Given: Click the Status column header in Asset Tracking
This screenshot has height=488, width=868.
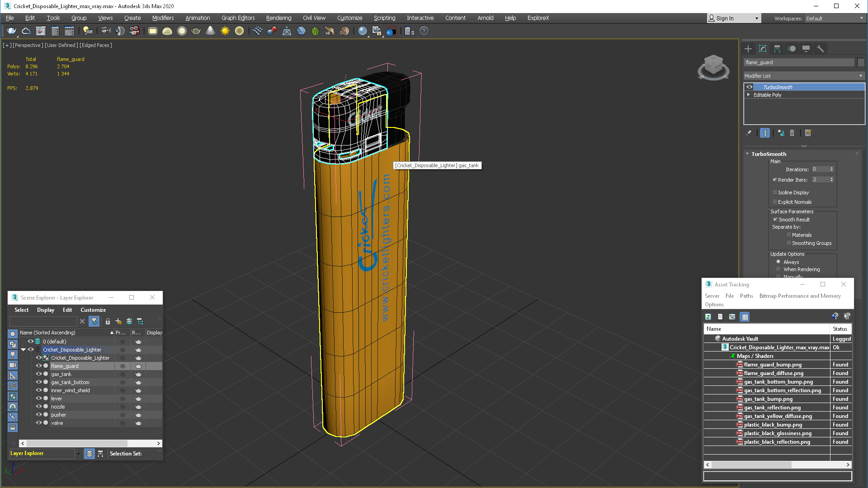Looking at the screenshot, I should click(x=840, y=329).
